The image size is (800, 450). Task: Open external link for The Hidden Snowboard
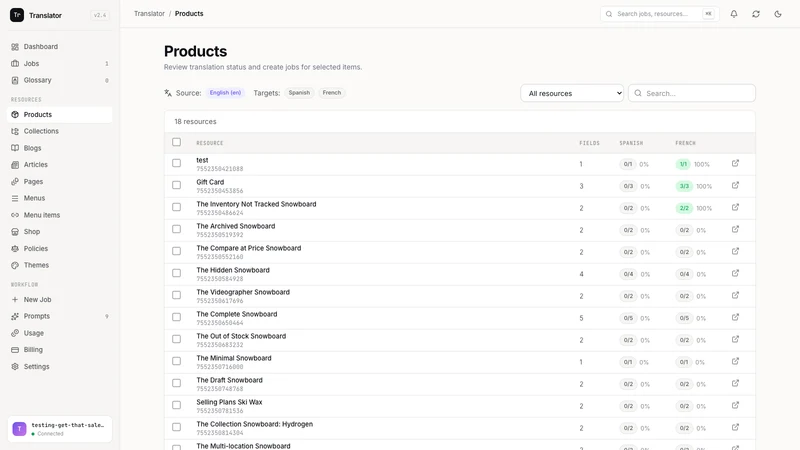coord(735,273)
